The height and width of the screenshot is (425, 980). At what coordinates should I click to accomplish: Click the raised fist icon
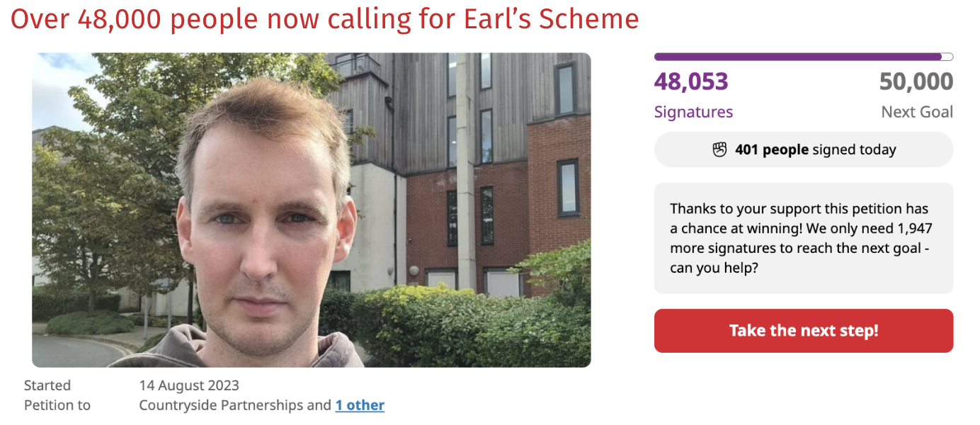(x=719, y=149)
